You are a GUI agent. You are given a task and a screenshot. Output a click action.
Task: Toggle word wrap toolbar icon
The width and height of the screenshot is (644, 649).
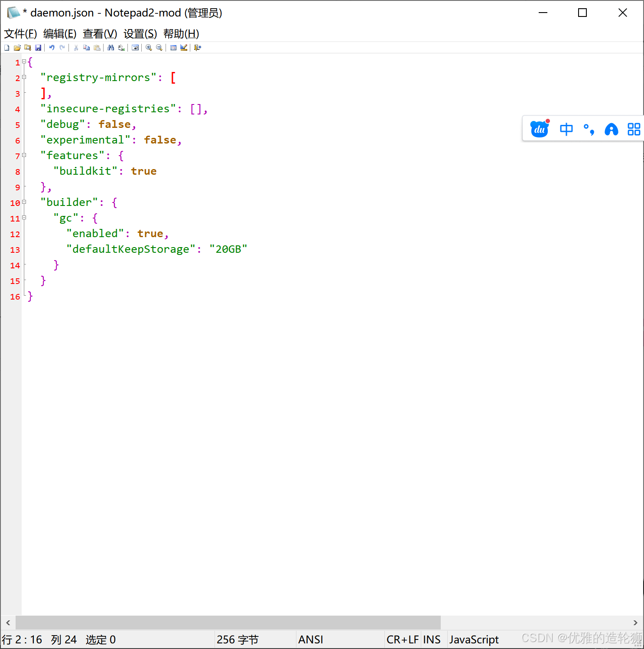pos(135,48)
